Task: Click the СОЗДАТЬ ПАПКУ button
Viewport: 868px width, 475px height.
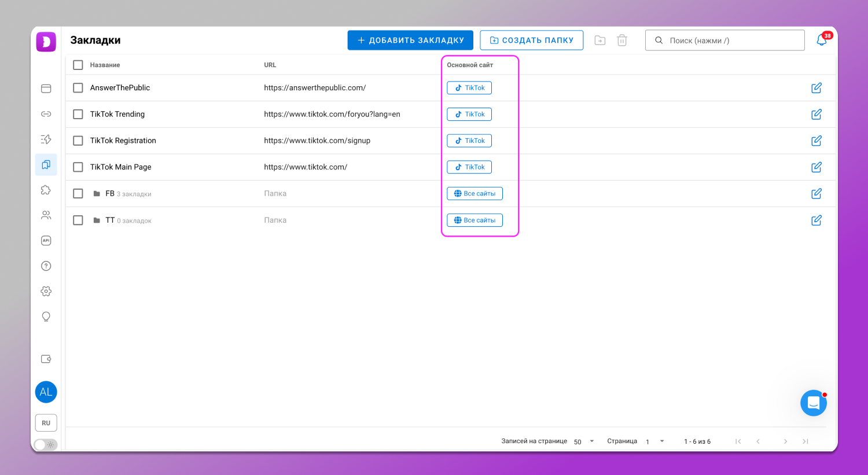Action: (x=531, y=40)
